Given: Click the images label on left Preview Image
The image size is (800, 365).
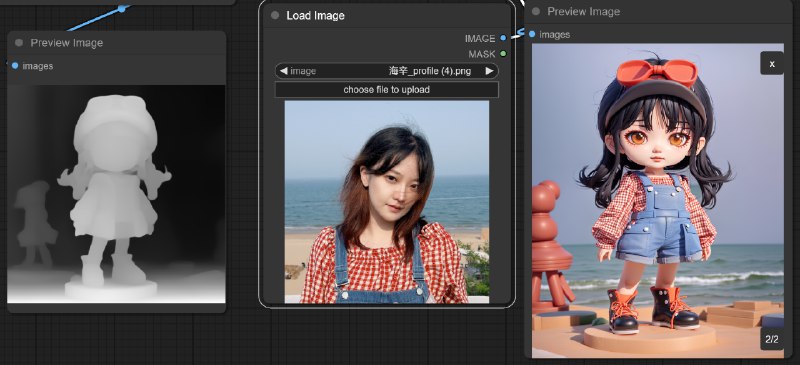Looking at the screenshot, I should pyautogui.click(x=38, y=66).
